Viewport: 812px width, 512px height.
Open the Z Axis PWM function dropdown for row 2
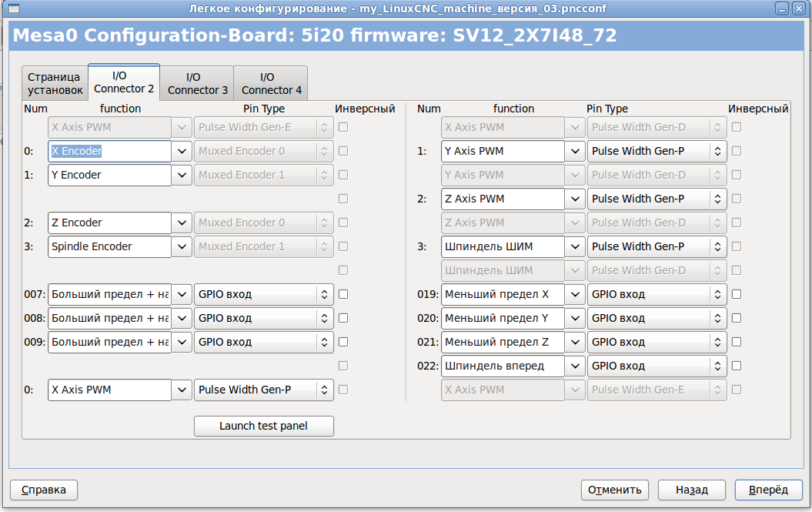coord(575,199)
